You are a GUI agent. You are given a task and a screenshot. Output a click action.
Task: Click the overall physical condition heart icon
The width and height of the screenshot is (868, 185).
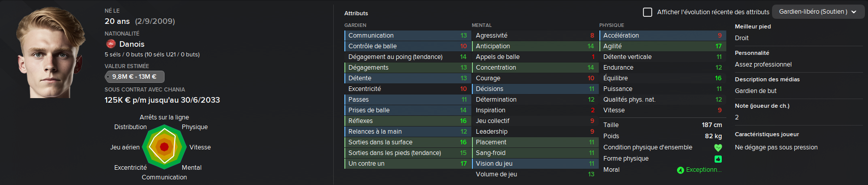point(718,148)
